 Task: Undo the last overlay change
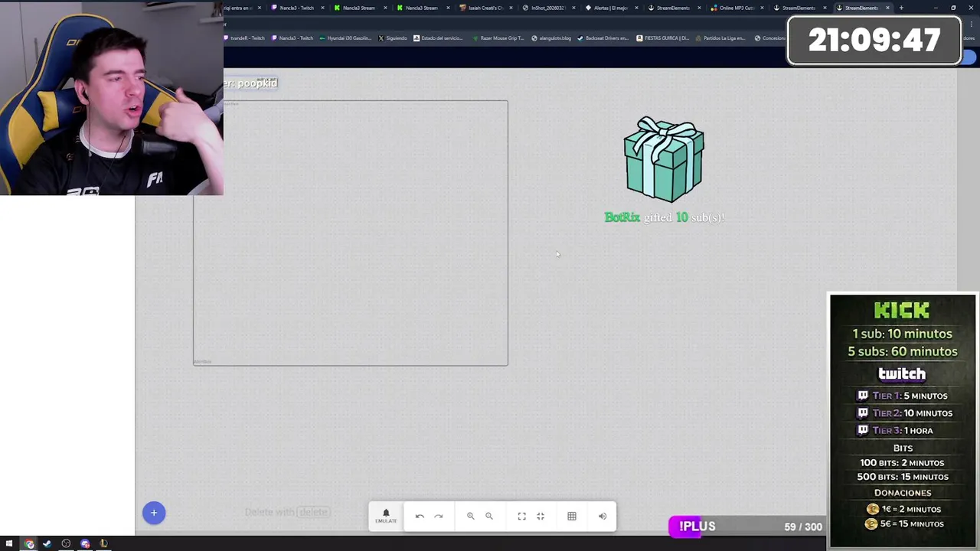pos(420,516)
